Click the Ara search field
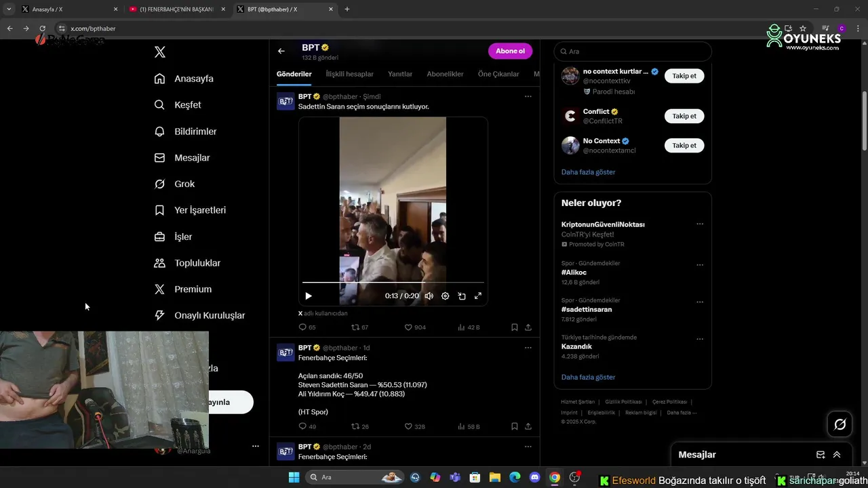Screen dimensions: 868x488 (x=633, y=52)
